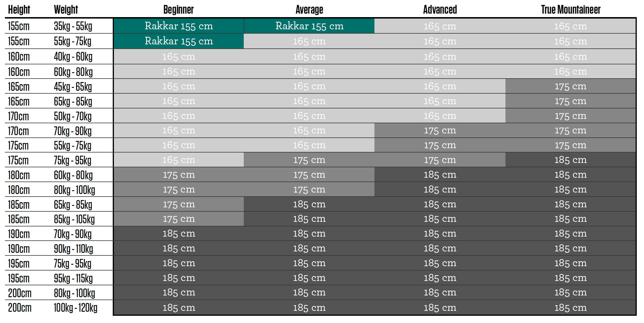This screenshot has height=323, width=644.
Task: Select Rakkar 155 cm in Average column
Action: (309, 26)
